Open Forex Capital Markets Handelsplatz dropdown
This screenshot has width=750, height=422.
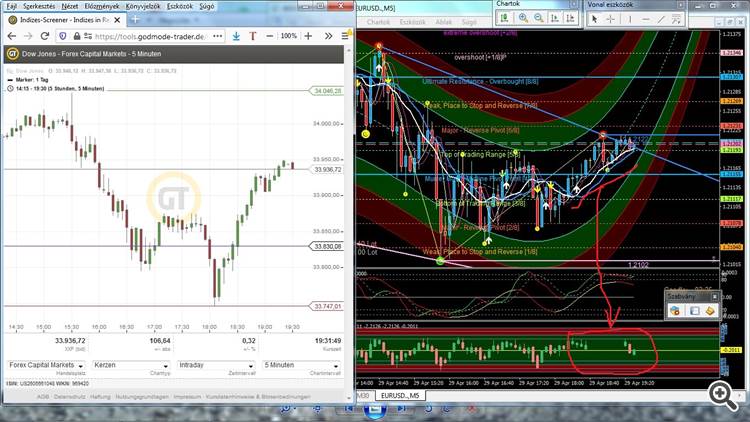click(45, 365)
